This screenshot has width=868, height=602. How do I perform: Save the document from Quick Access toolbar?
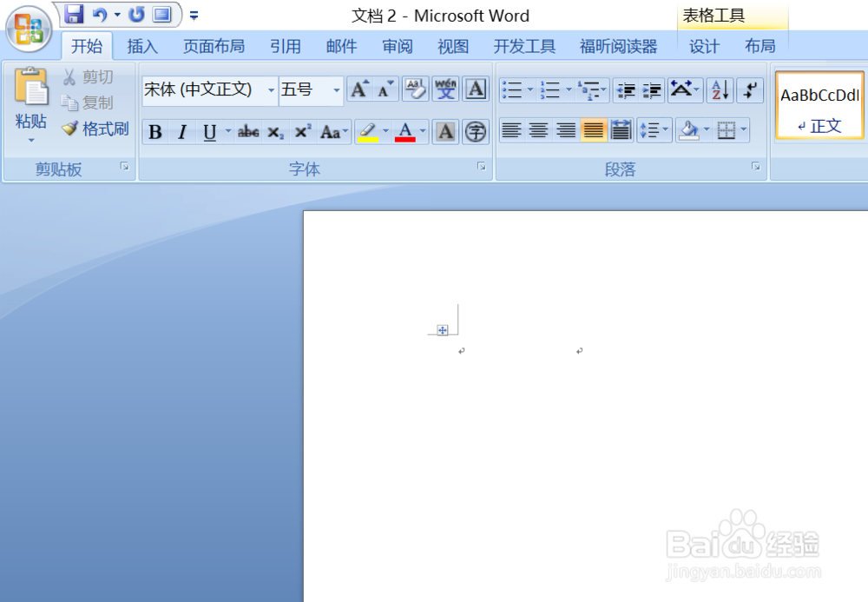click(x=74, y=15)
